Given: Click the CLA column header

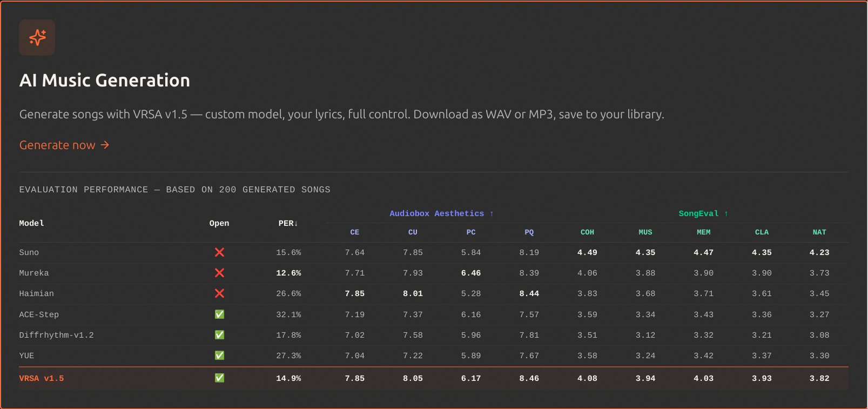Looking at the screenshot, I should point(762,232).
